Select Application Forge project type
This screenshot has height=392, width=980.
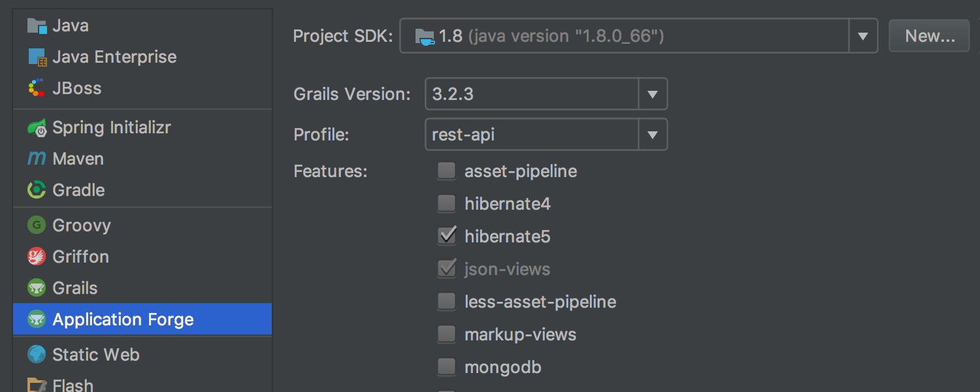click(x=142, y=319)
